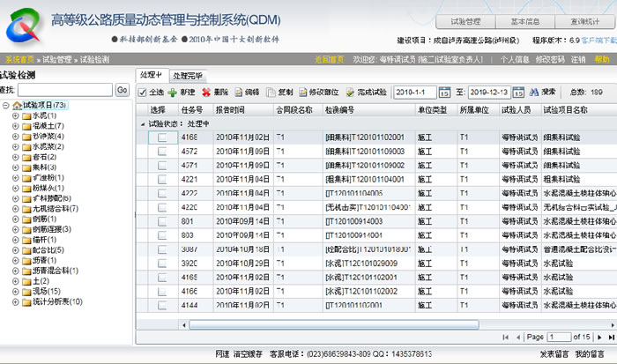Open the start date calendar picker icon
This screenshot has width=617, height=364.
(x=446, y=92)
